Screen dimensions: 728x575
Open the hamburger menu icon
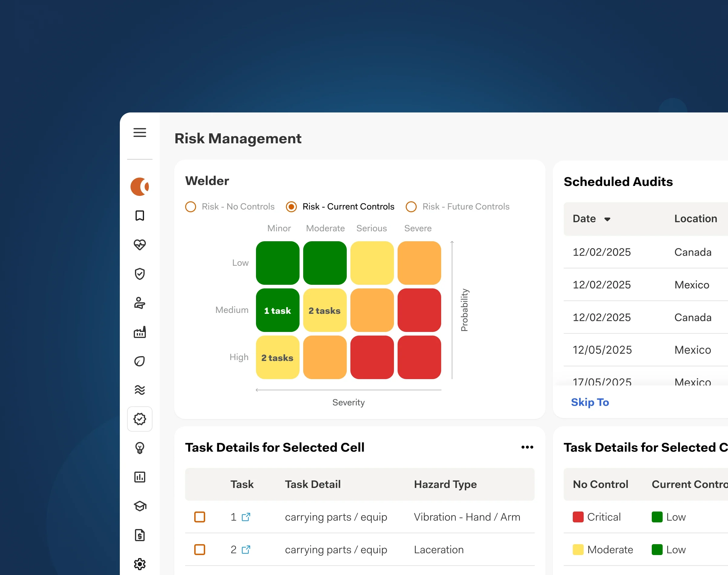[139, 132]
